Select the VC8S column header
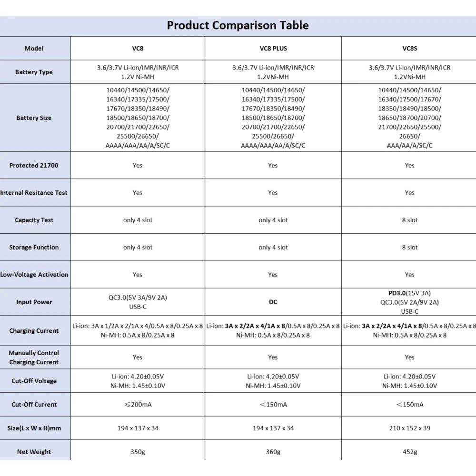This screenshot has height=476, width=476. tap(409, 48)
